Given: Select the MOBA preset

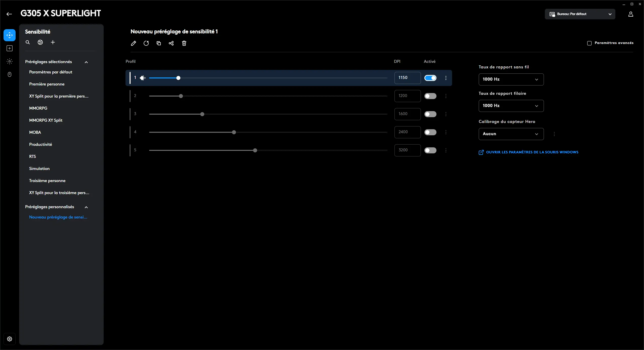Looking at the screenshot, I should coord(35,133).
